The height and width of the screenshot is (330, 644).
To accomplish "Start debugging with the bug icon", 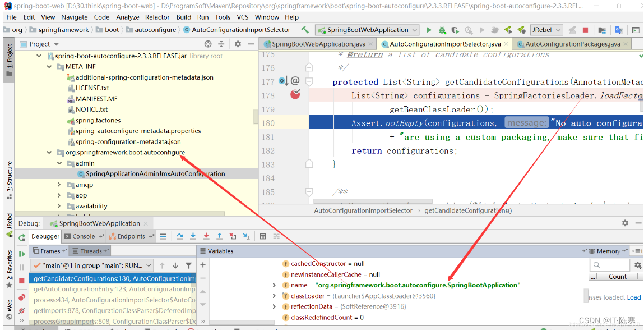I will pyautogui.click(x=442, y=30).
